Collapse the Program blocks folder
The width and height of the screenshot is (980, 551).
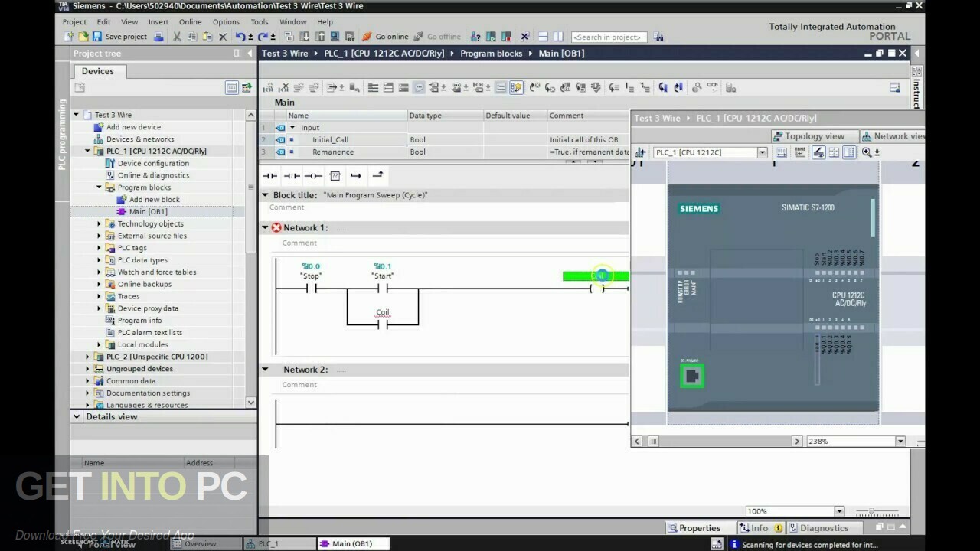pos(100,187)
